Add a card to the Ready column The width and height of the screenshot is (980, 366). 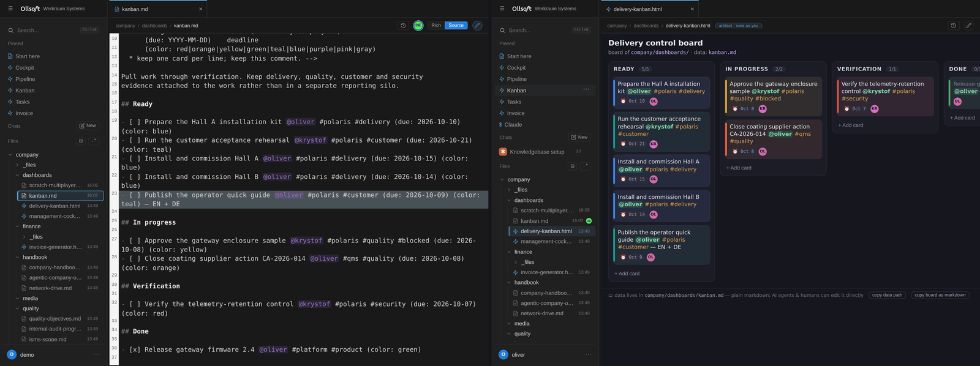point(627,274)
